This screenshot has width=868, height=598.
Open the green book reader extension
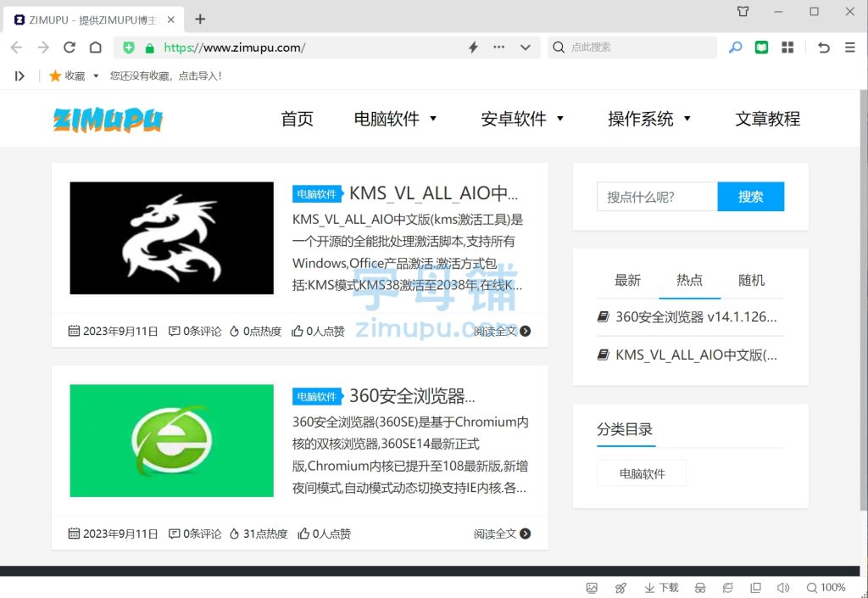(762, 48)
